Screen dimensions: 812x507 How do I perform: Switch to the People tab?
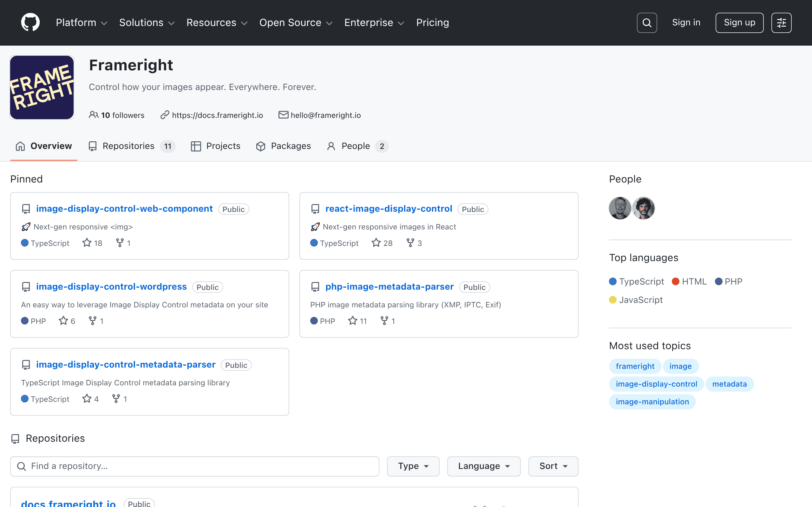tap(357, 146)
